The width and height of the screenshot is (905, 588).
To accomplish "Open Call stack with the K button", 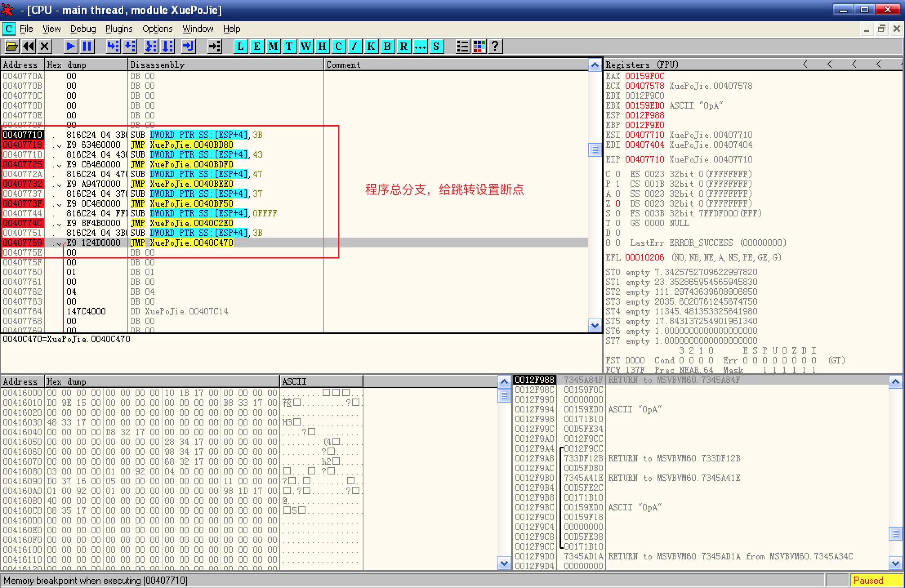I will click(x=371, y=46).
